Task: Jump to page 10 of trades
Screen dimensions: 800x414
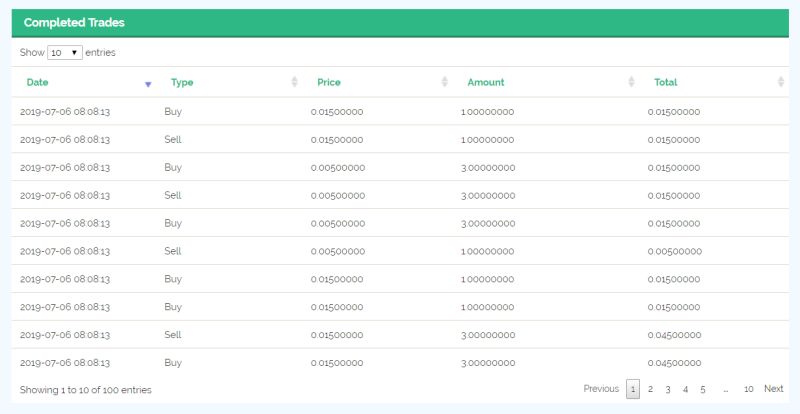Action: 748,389
